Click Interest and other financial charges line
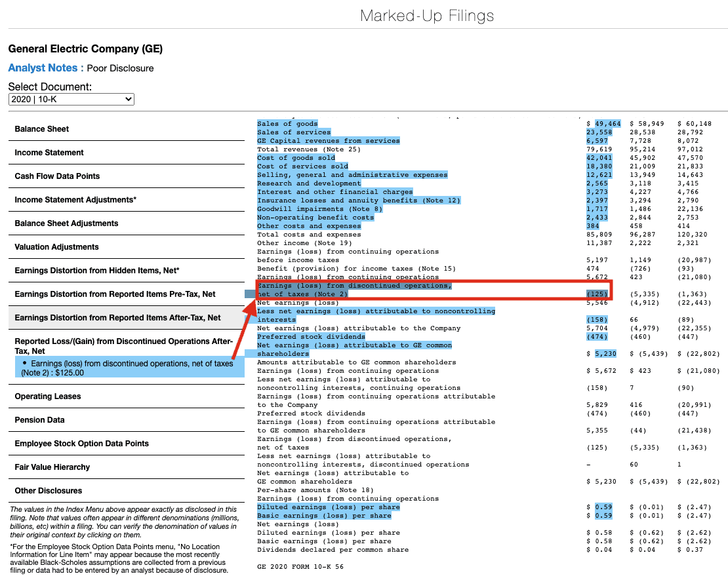This screenshot has height=576, width=728. click(x=334, y=191)
